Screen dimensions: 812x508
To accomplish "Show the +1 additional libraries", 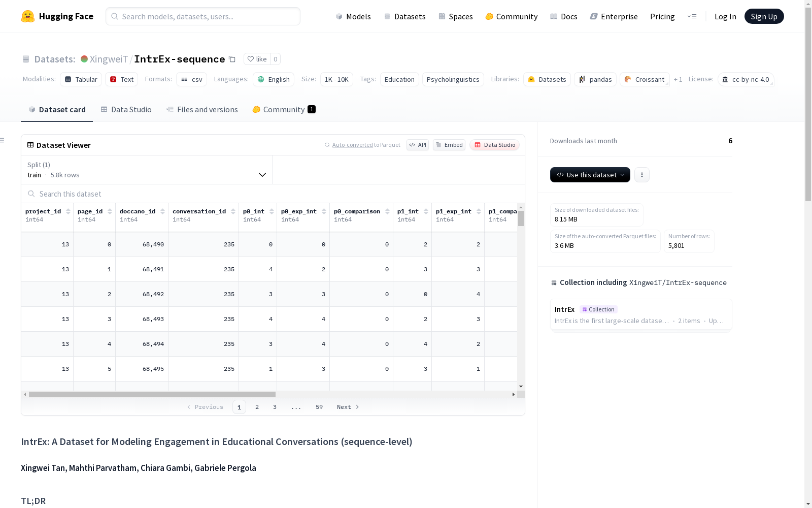I will [x=678, y=79].
